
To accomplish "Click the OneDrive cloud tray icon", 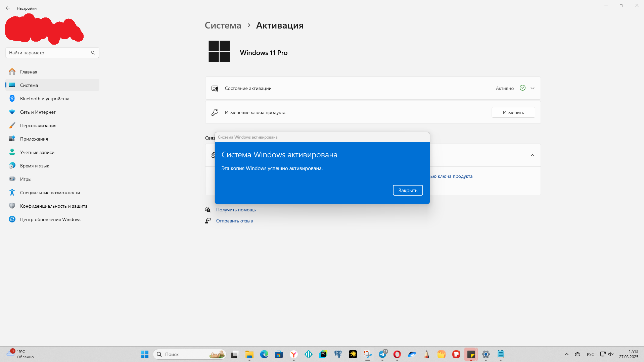I will point(578,354).
